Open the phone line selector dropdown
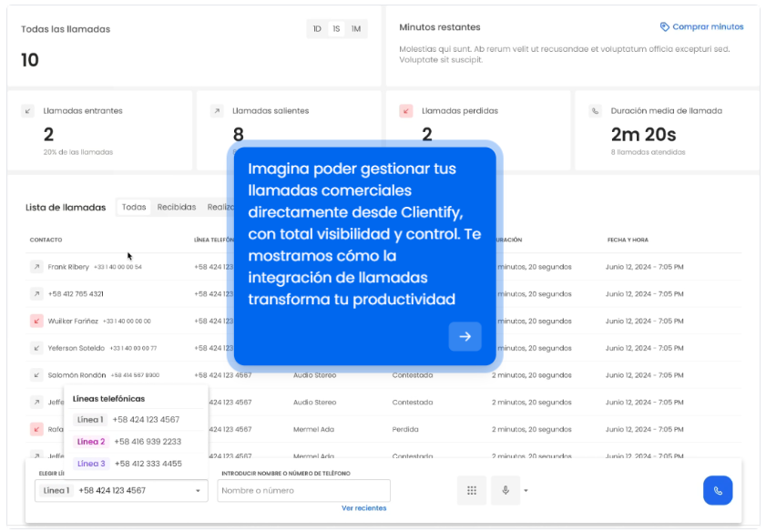The height and width of the screenshot is (532, 766). pyautogui.click(x=121, y=490)
